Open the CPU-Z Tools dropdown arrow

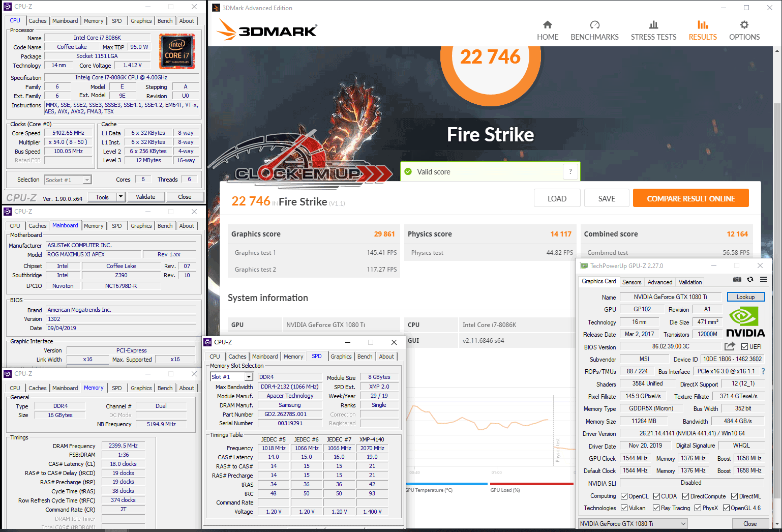121,197
